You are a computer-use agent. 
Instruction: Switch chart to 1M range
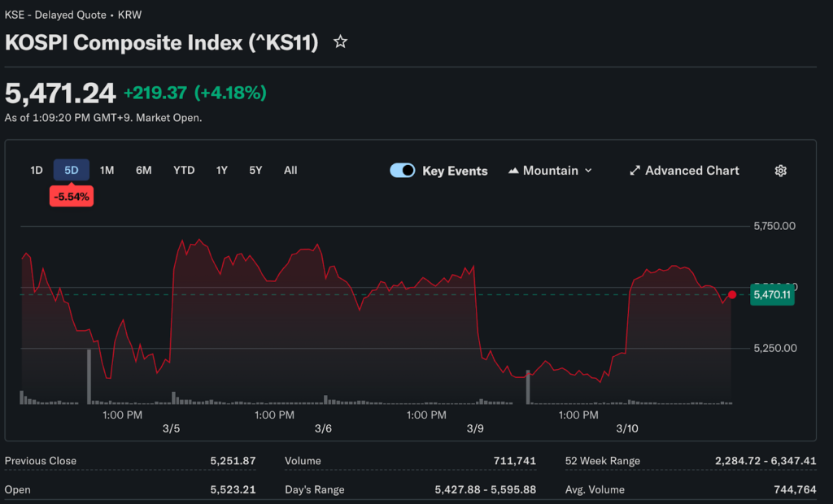tap(107, 170)
